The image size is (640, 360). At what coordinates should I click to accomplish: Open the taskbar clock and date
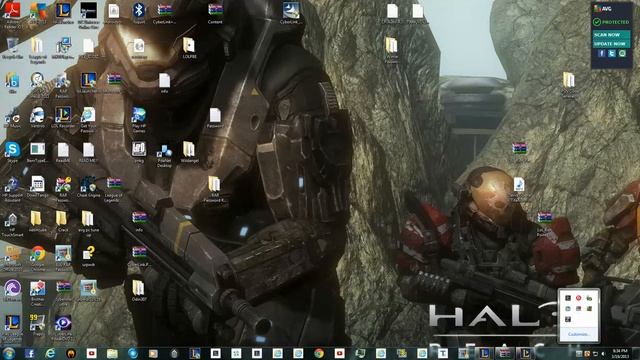(x=620, y=353)
